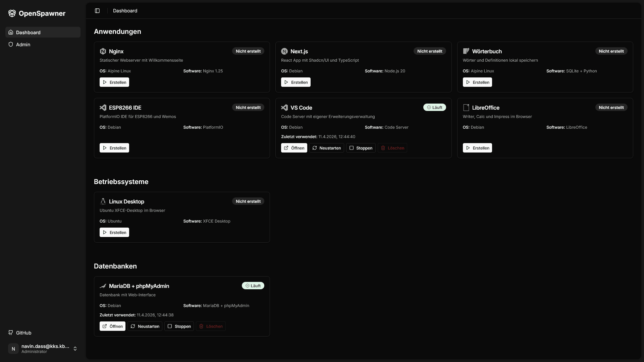Click the OpenSpawner logo icon
The image size is (644, 362).
pos(12,13)
